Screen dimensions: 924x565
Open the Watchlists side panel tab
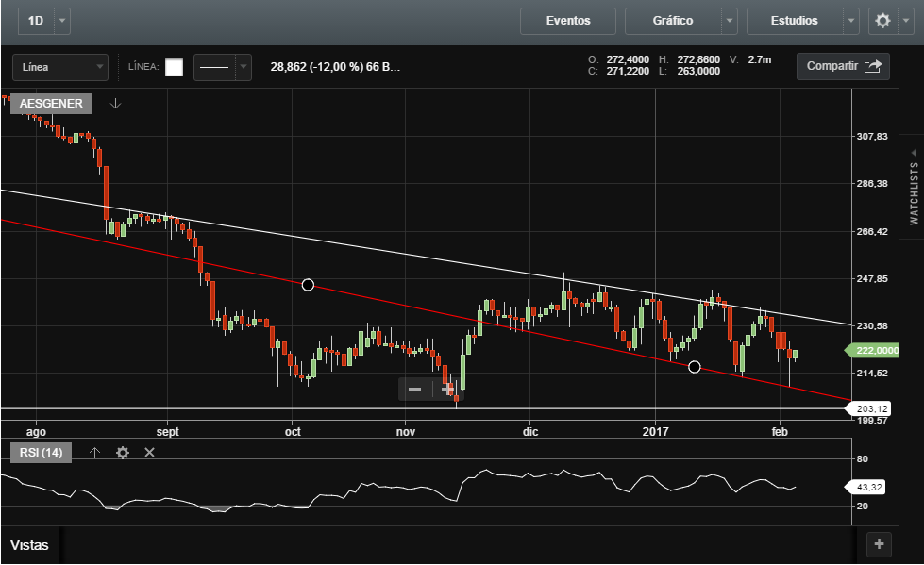[x=914, y=193]
